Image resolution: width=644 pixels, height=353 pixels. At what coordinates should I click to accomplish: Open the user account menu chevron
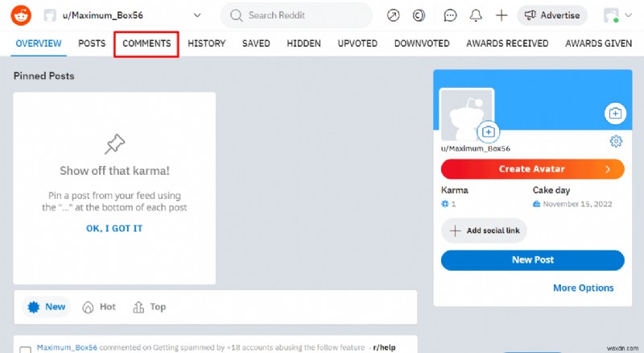point(628,15)
